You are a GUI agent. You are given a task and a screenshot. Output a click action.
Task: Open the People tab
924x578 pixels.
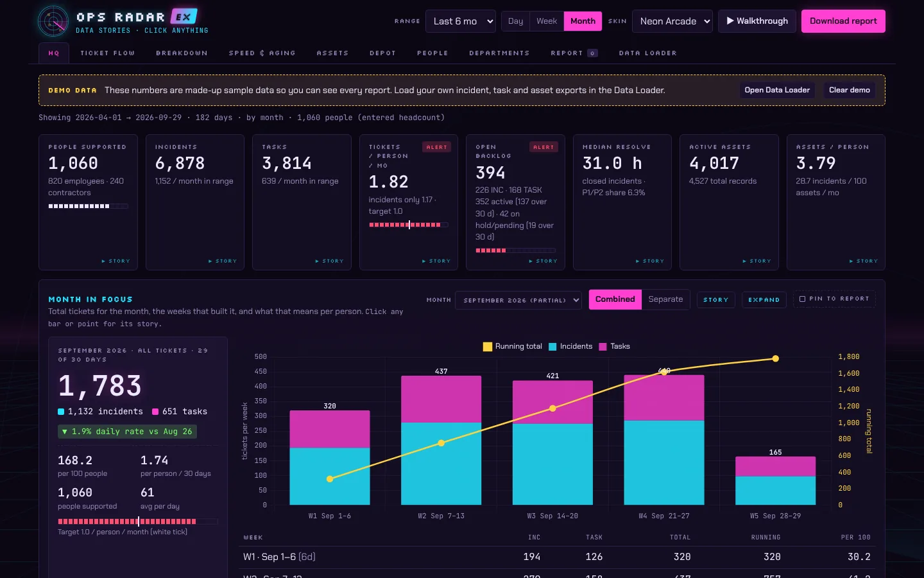(x=432, y=53)
